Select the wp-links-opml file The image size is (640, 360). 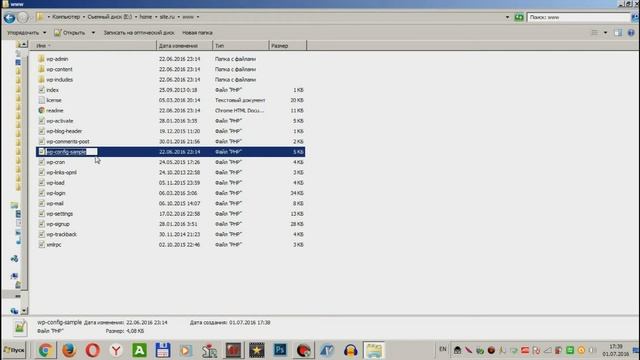[x=170, y=172]
